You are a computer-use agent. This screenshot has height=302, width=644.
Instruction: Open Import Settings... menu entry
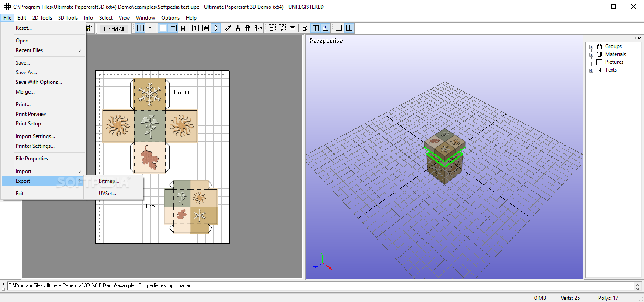click(43, 136)
